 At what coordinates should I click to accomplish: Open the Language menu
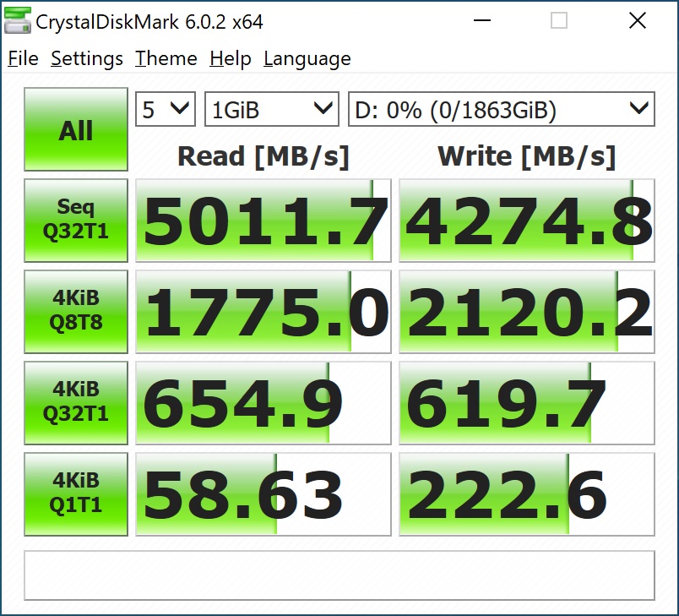tap(307, 58)
